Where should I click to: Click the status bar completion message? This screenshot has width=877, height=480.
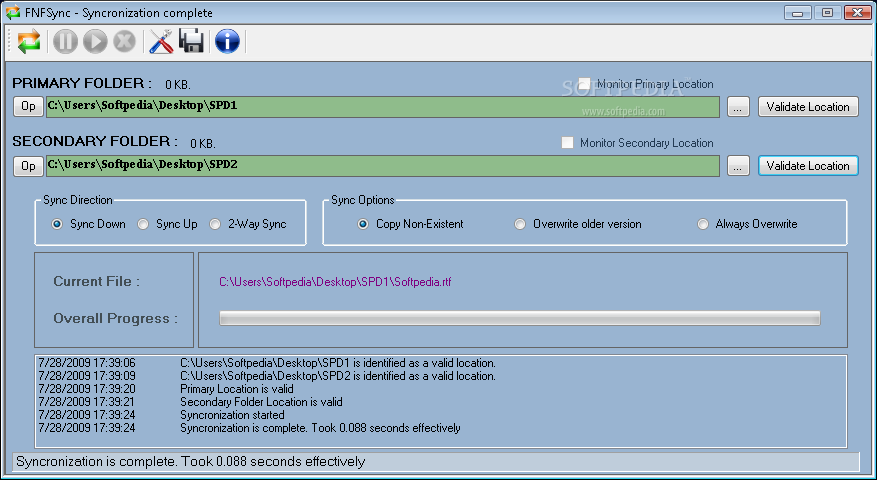pyautogui.click(x=191, y=462)
